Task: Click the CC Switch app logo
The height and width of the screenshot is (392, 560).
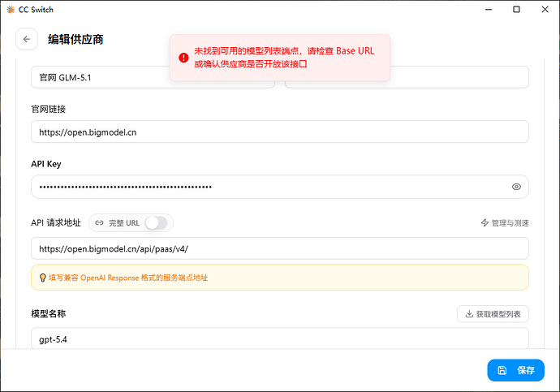Action: click(11, 10)
